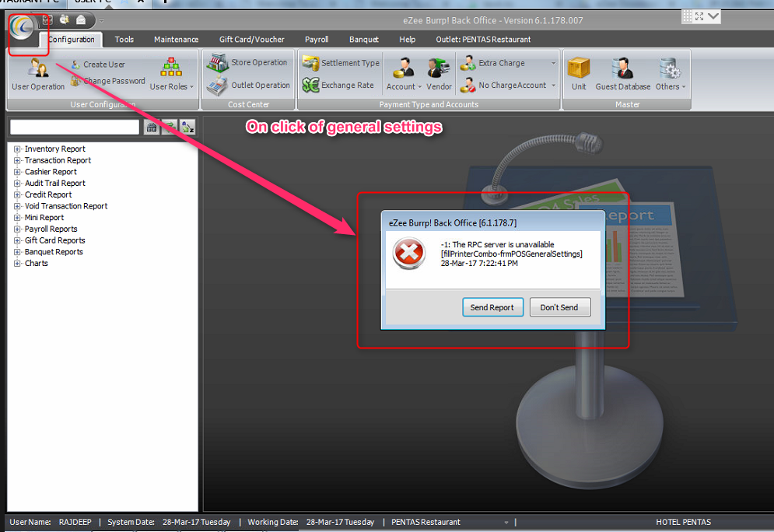This screenshot has height=532, width=774.
Task: Click the first quick access toolbar icon
Action: (x=47, y=19)
